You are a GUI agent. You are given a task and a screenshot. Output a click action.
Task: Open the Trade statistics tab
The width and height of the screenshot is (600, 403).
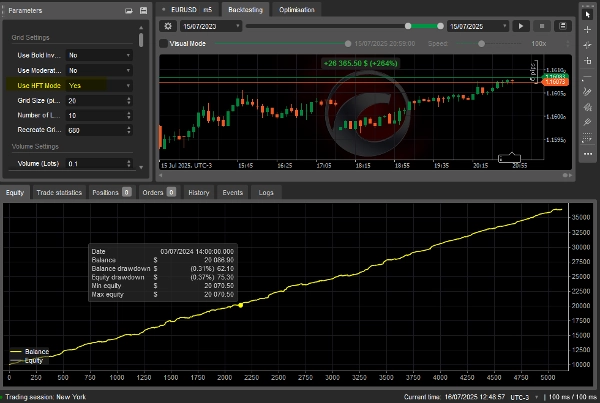tap(58, 192)
